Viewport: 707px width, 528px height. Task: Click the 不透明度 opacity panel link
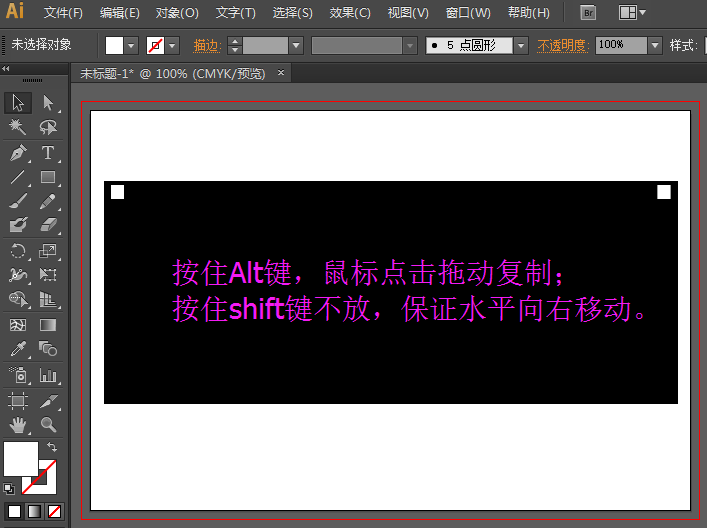(x=563, y=46)
